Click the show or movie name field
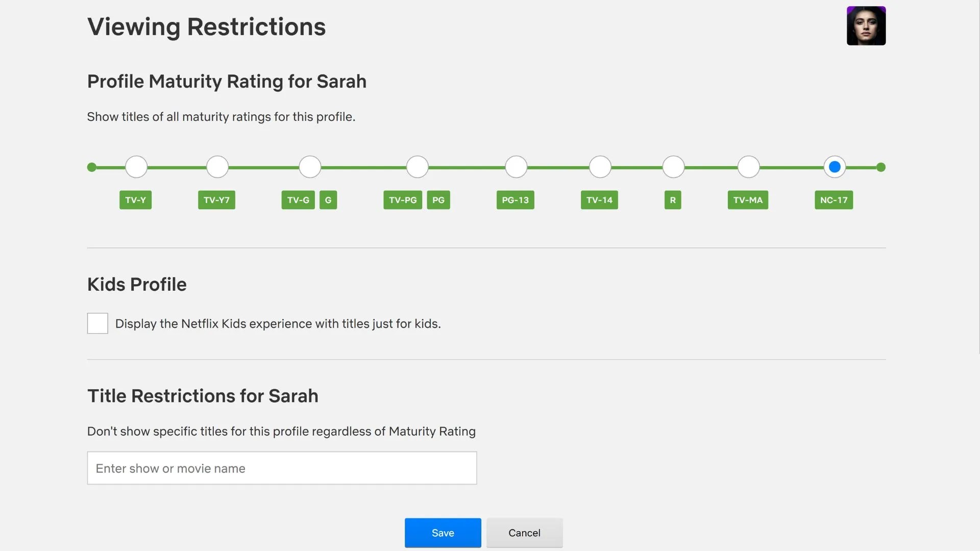 [282, 468]
